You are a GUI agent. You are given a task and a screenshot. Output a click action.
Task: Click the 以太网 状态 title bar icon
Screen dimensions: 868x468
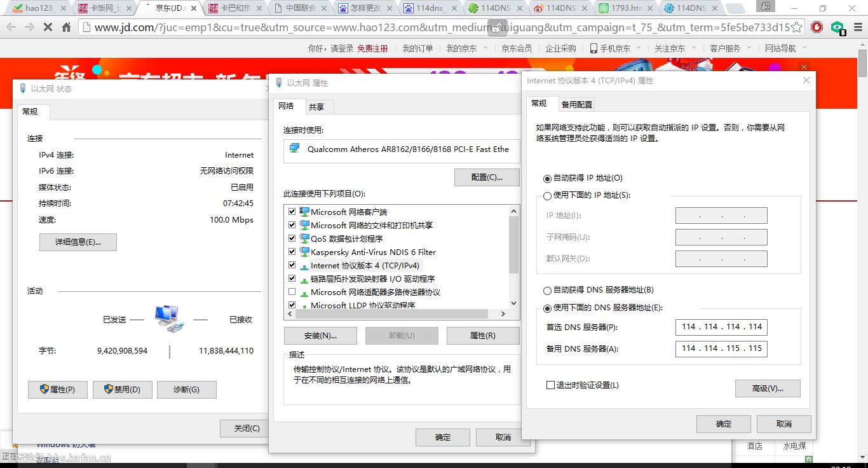(x=23, y=88)
